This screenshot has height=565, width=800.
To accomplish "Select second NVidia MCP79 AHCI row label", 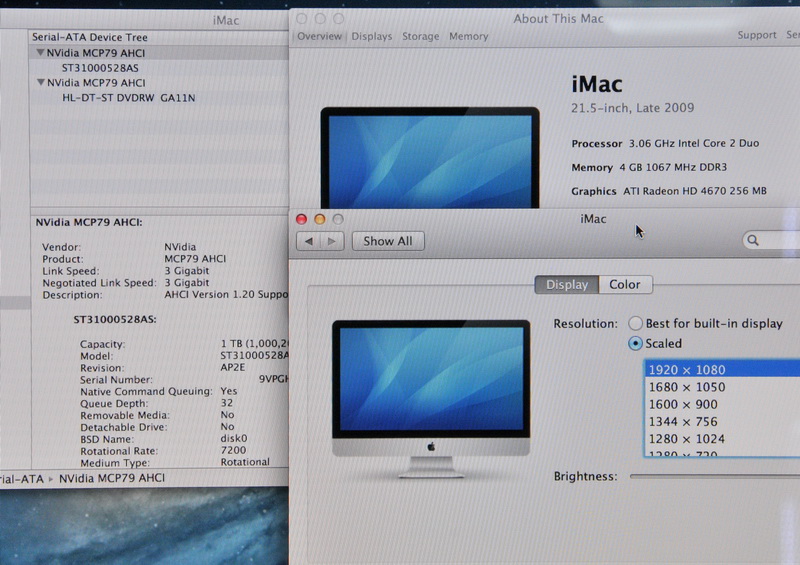I will point(96,83).
